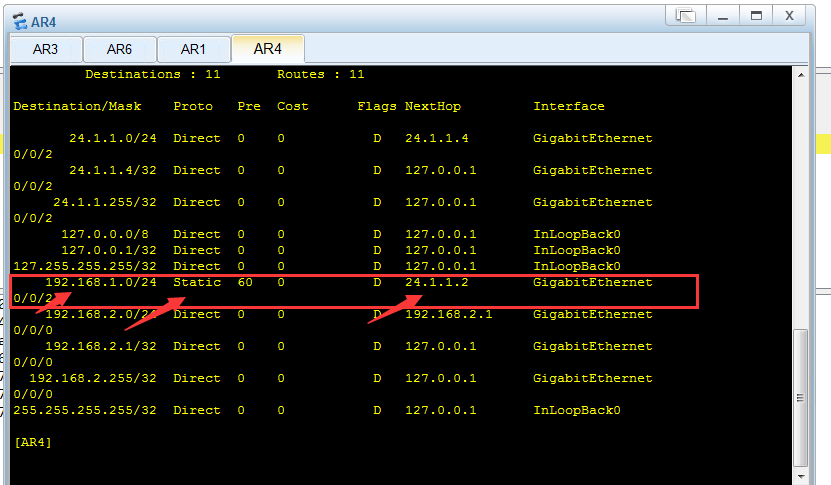Maximize the AR4 terminal window
Viewport: 831px width, 485px height.
[x=756, y=16]
